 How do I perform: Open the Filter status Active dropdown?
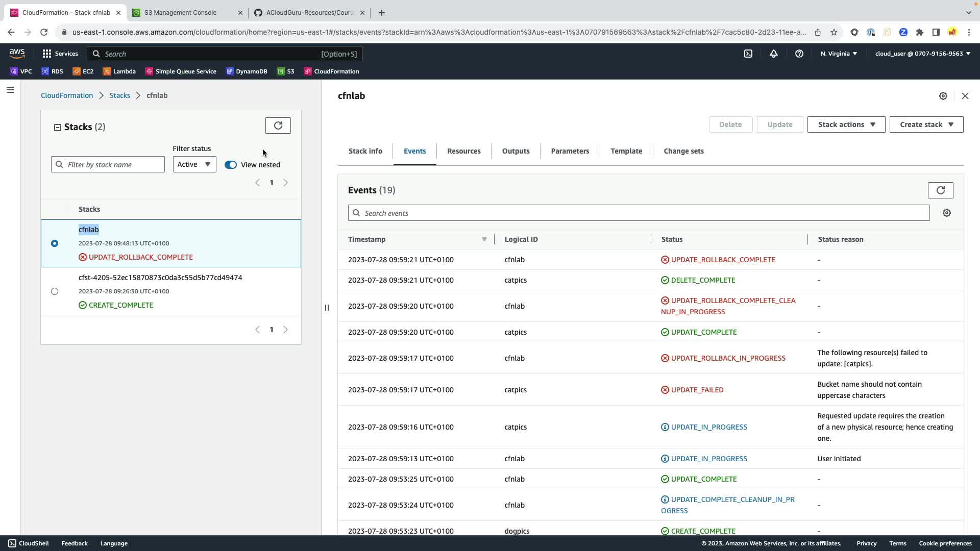194,164
